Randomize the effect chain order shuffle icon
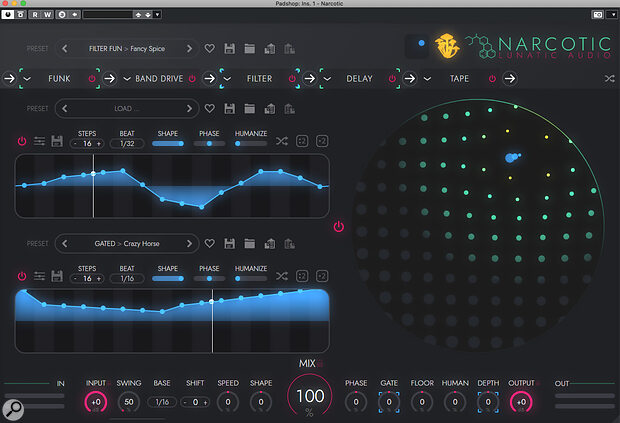The image size is (620, 423). click(609, 79)
